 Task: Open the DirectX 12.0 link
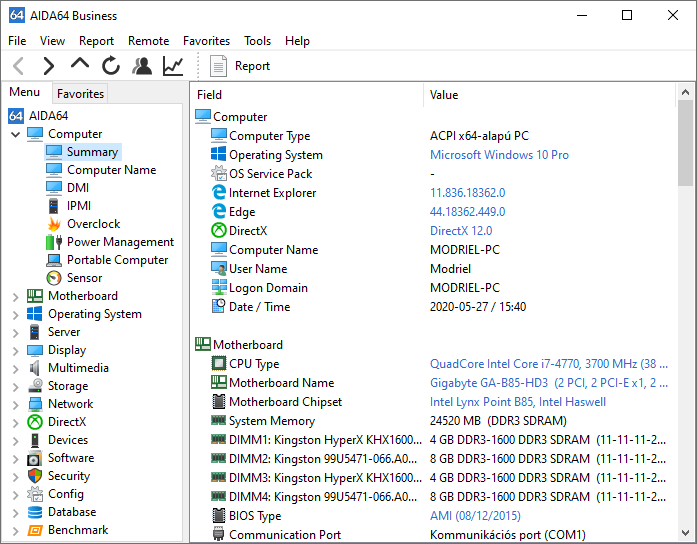click(461, 231)
